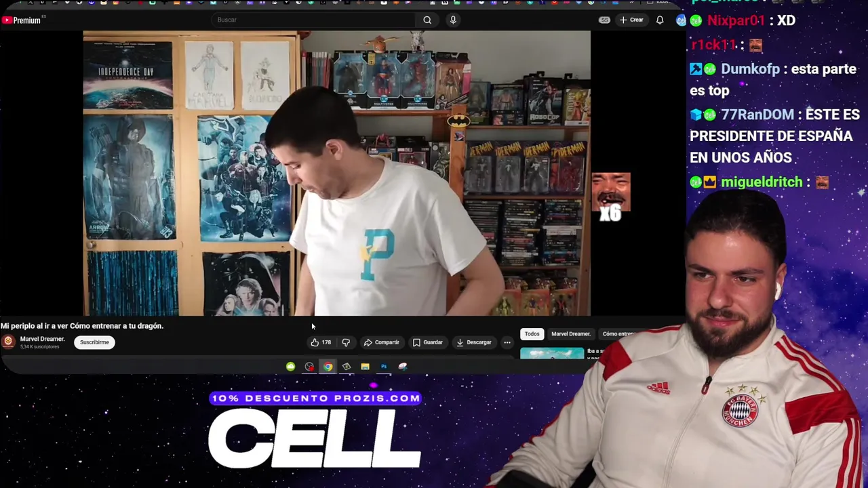Image resolution: width=868 pixels, height=488 pixels.
Task: Open YouTube Premium home logo
Action: tap(22, 20)
